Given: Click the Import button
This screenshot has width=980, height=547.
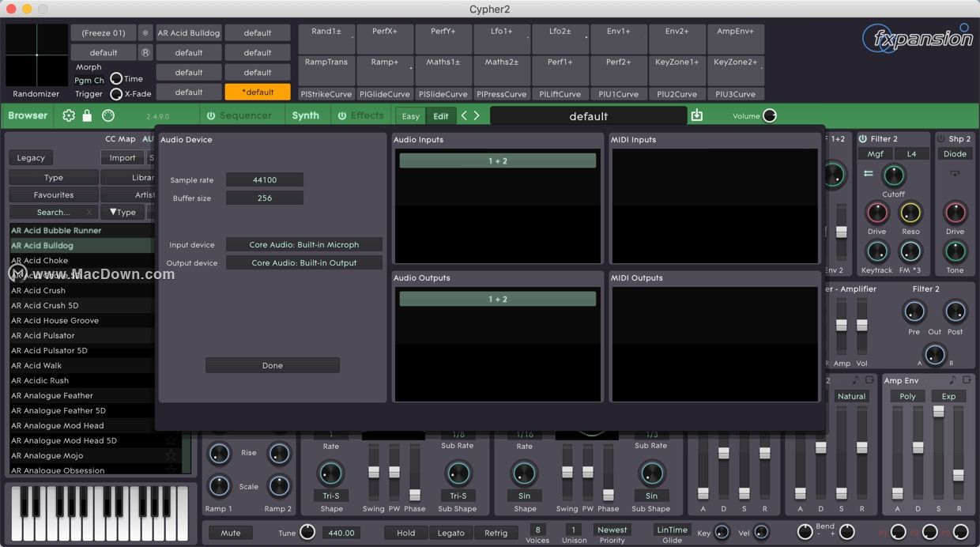Looking at the screenshot, I should (122, 158).
